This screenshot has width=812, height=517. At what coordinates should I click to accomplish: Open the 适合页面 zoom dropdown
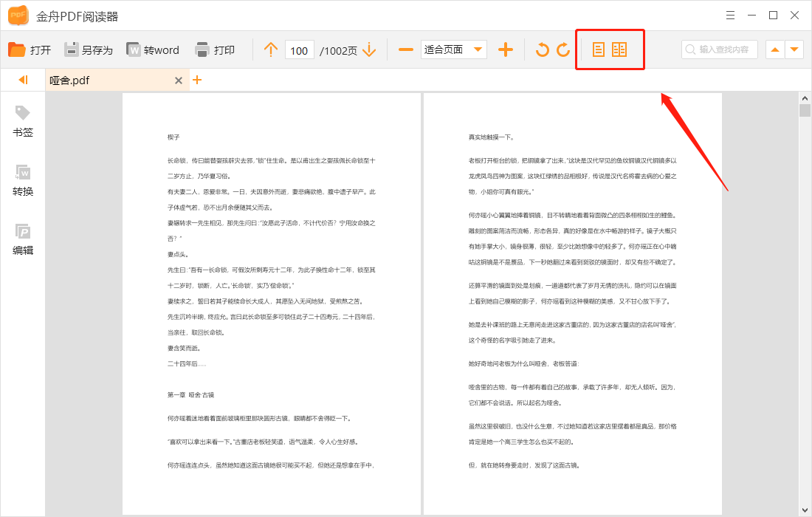[453, 49]
